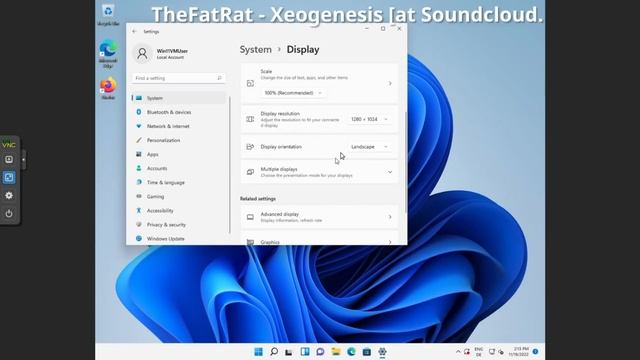Click the settings sidebar scrollbar
The height and width of the screenshot is (360, 640).
230,165
